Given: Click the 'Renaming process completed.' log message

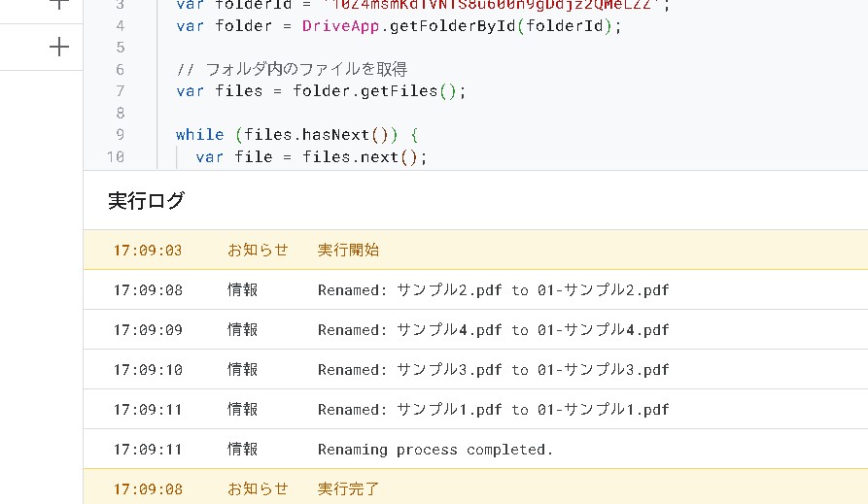Looking at the screenshot, I should click(x=434, y=449).
